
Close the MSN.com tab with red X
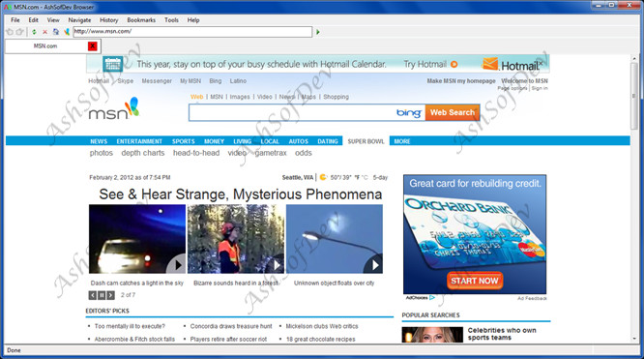tap(93, 46)
